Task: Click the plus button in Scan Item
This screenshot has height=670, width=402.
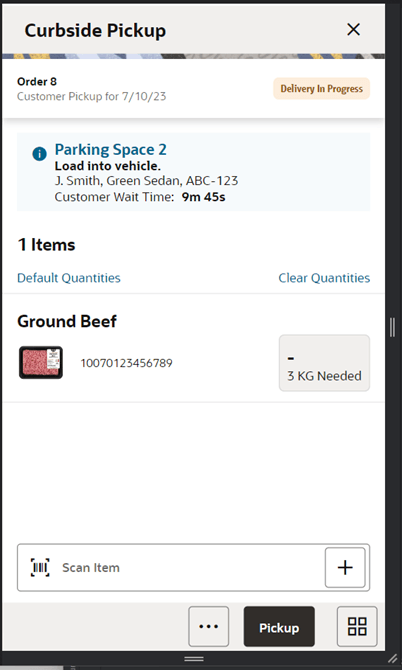Action: click(x=345, y=567)
